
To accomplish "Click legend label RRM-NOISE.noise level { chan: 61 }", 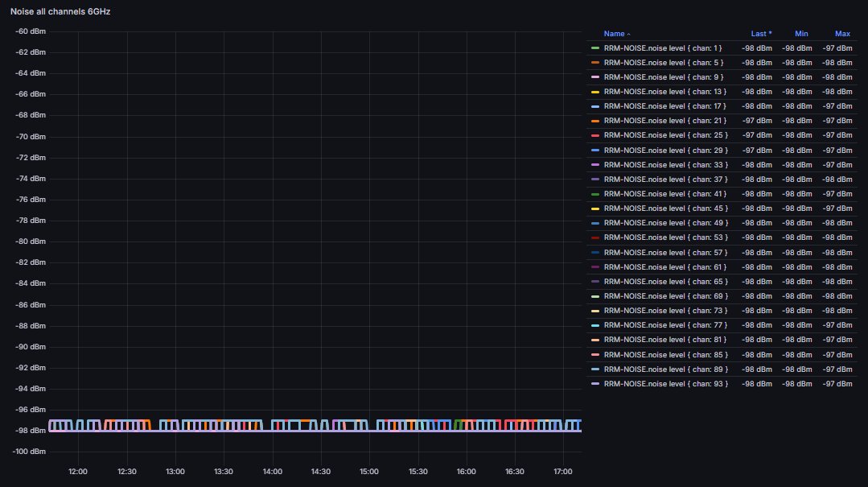I will click(664, 267).
